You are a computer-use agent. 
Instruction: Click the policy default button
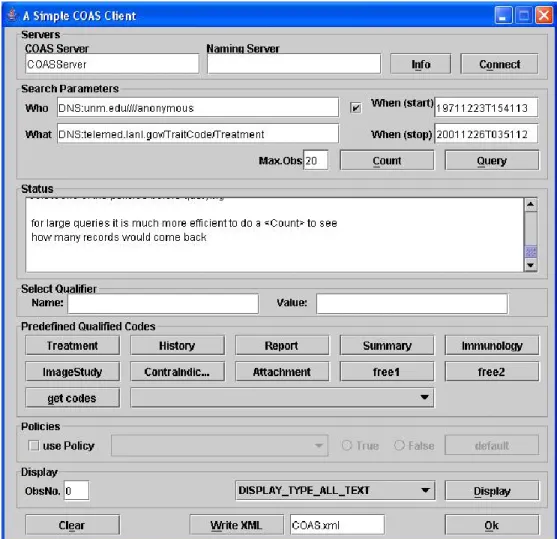click(492, 445)
